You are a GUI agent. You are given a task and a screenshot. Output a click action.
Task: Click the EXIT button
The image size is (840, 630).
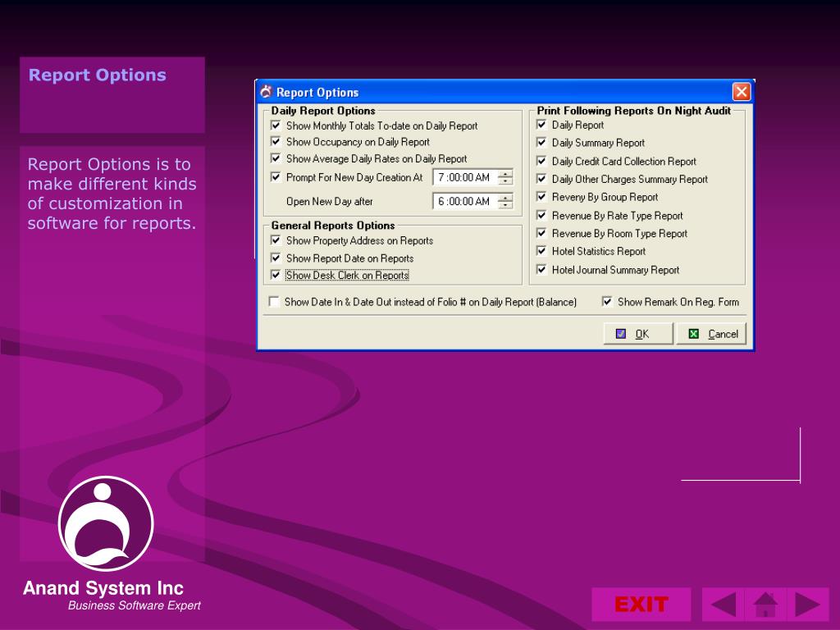coord(641,605)
